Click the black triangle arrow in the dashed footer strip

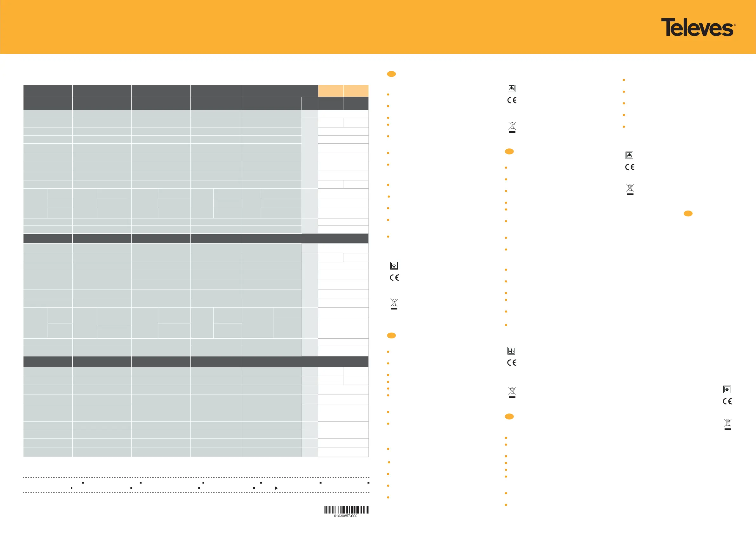276,488
